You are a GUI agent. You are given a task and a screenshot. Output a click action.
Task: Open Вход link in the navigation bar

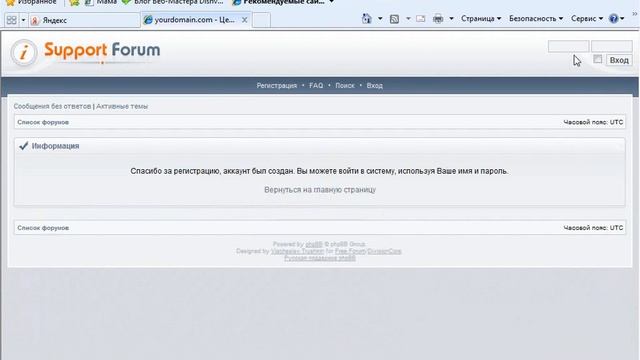(x=374, y=86)
